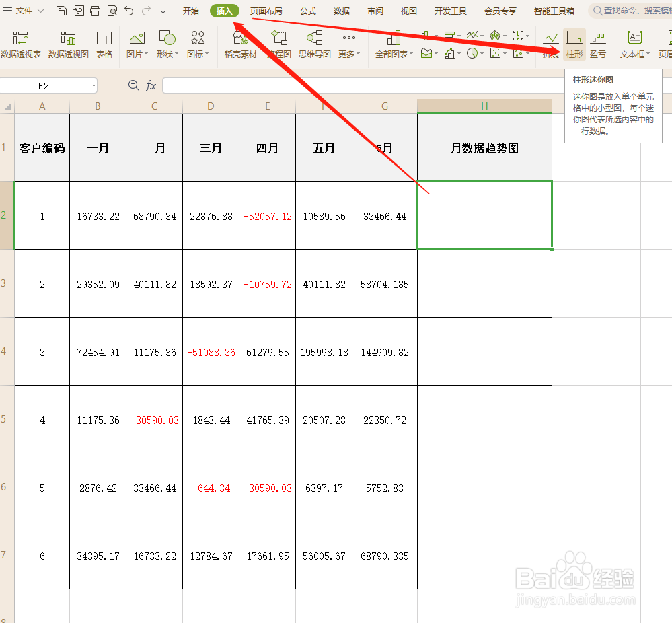Open the 形状 shapes dropdown

point(167,44)
